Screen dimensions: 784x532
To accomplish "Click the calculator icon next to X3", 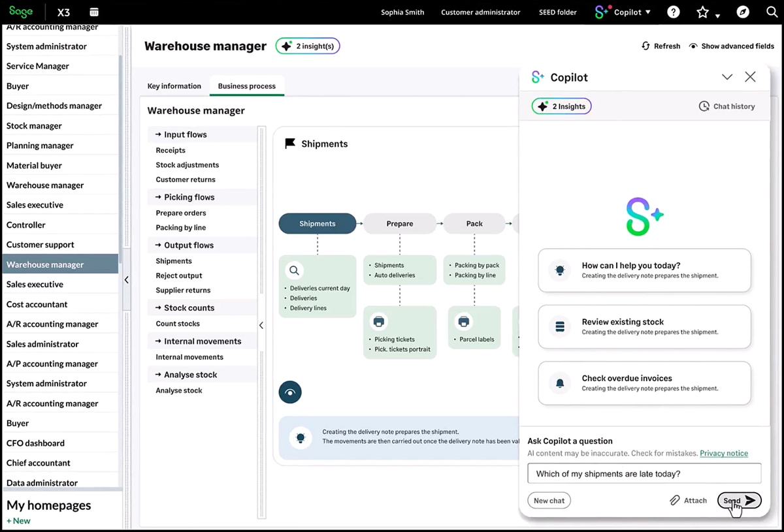I will click(x=92, y=12).
